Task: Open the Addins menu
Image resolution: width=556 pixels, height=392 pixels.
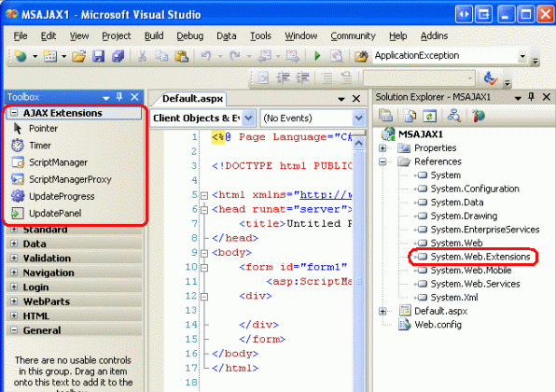Action: pyautogui.click(x=434, y=35)
